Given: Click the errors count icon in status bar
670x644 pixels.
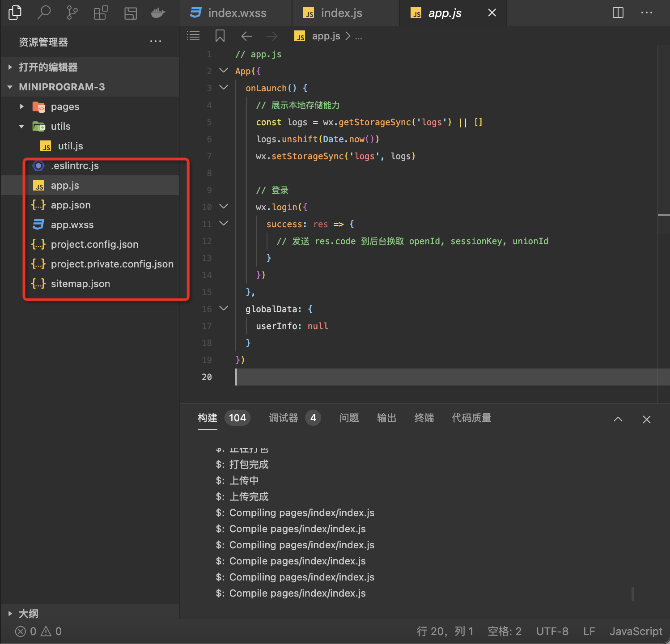Looking at the screenshot, I should [21, 631].
